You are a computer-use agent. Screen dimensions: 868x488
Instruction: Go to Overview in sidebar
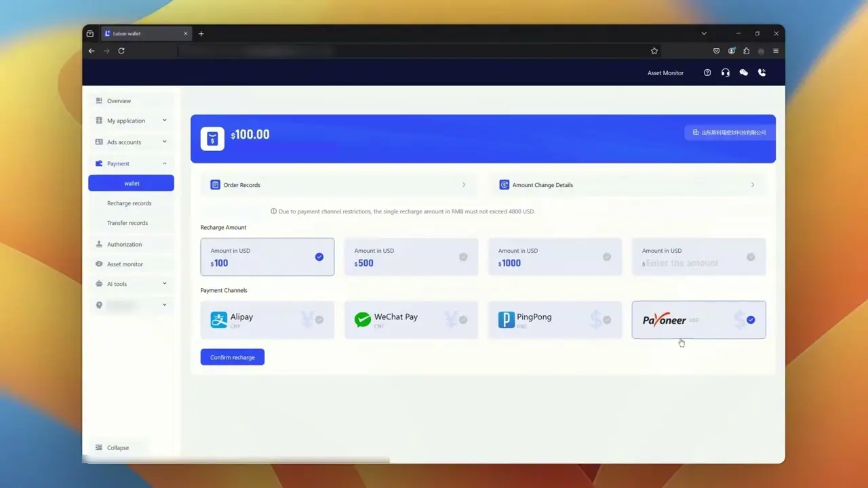pos(119,101)
